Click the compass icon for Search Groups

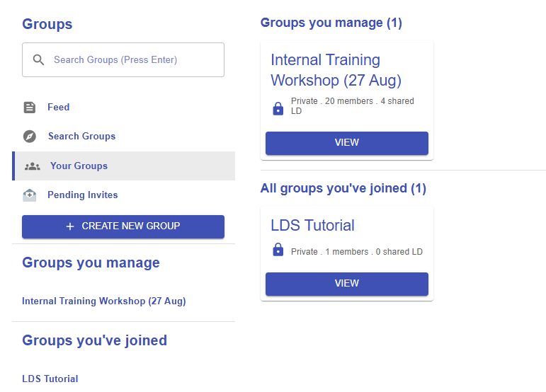[x=30, y=137]
